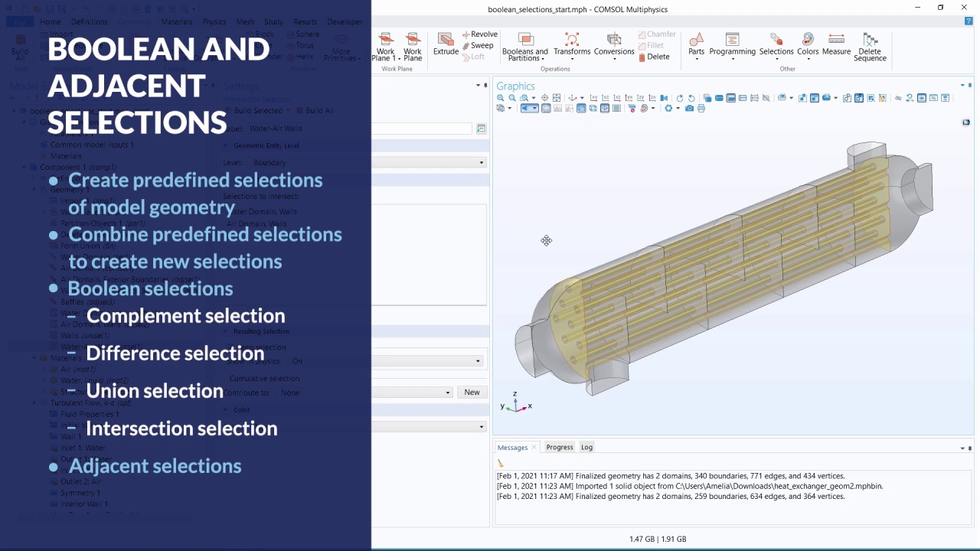Activate the Zoom Box tool
The image size is (980, 551).
tap(524, 98)
